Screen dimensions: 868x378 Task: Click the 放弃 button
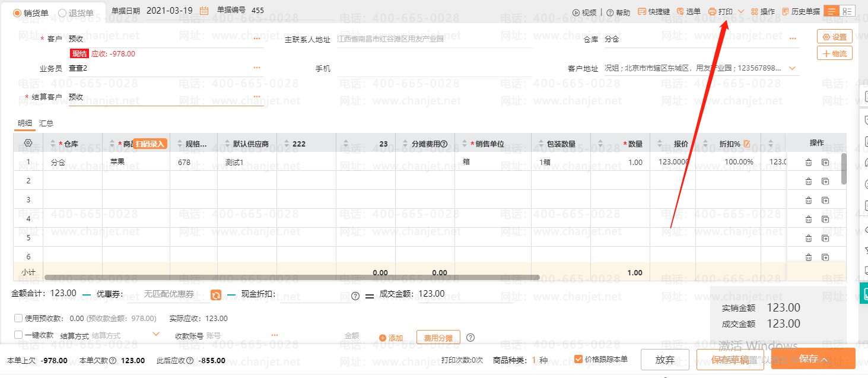coord(664,359)
